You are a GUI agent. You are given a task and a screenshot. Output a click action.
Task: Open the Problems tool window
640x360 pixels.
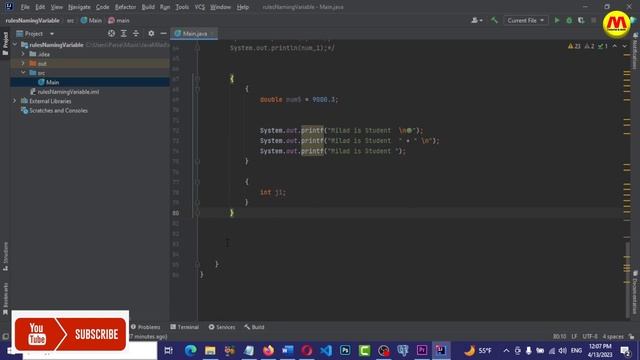(145, 327)
